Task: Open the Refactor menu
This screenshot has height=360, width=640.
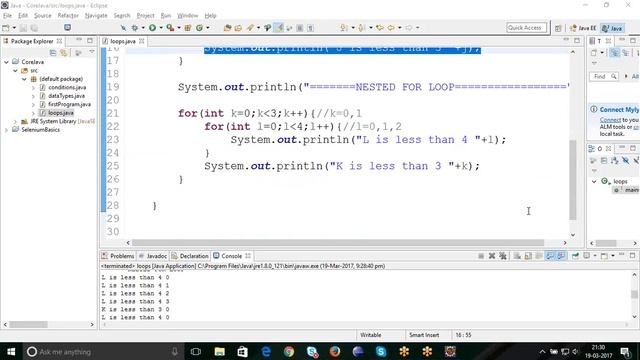Action: [x=68, y=16]
